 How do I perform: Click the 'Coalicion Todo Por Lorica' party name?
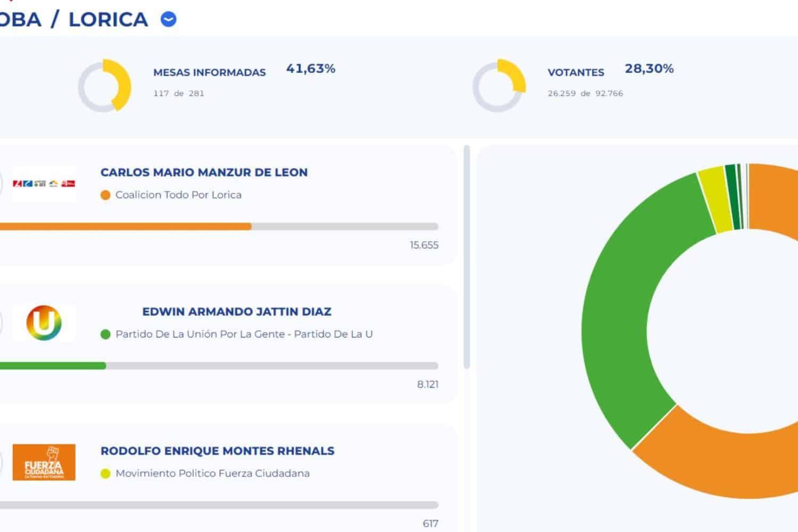pyautogui.click(x=178, y=195)
